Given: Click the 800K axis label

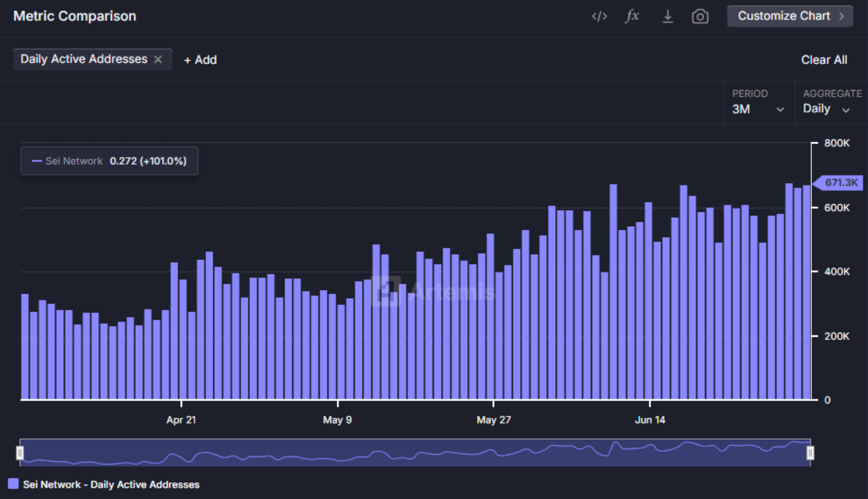Looking at the screenshot, I should (837, 143).
